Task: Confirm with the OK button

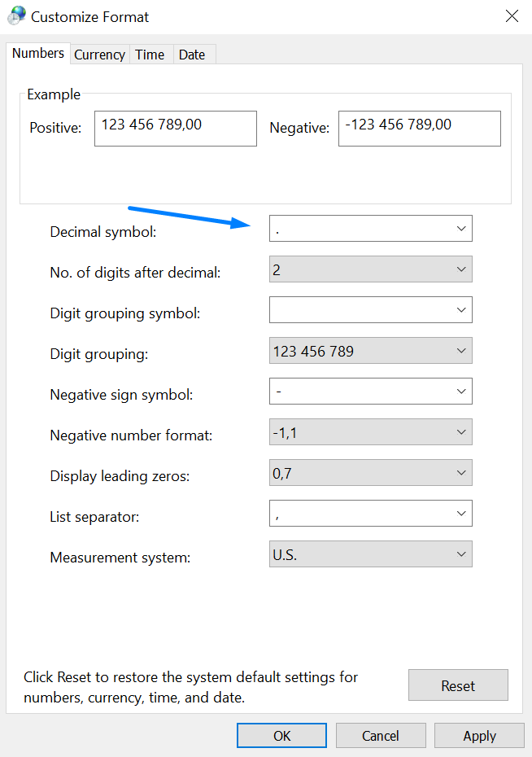Action: tap(281, 736)
